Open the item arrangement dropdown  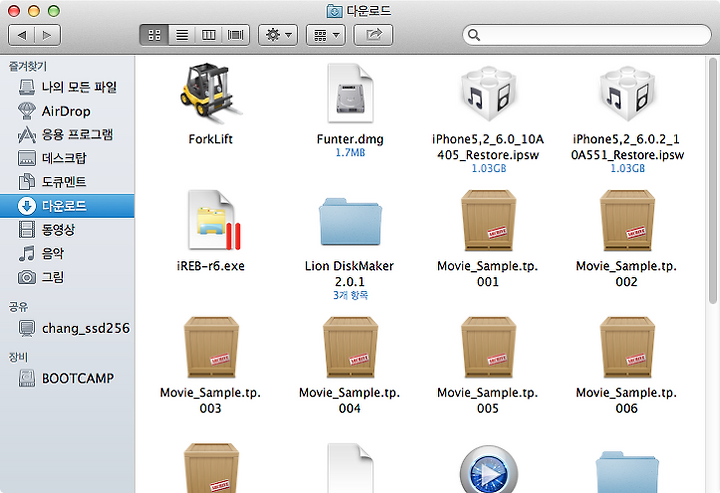[x=326, y=35]
